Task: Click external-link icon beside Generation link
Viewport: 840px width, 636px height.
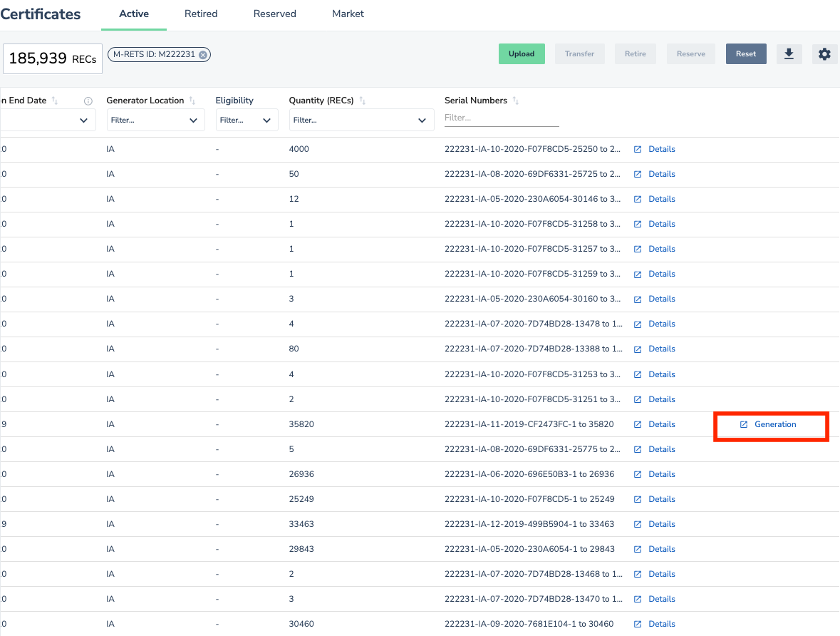Action: tap(744, 425)
